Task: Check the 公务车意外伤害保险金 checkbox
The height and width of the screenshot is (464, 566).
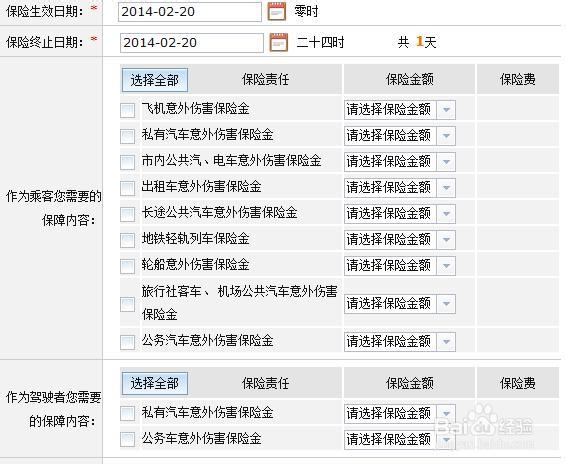Action: click(x=127, y=439)
